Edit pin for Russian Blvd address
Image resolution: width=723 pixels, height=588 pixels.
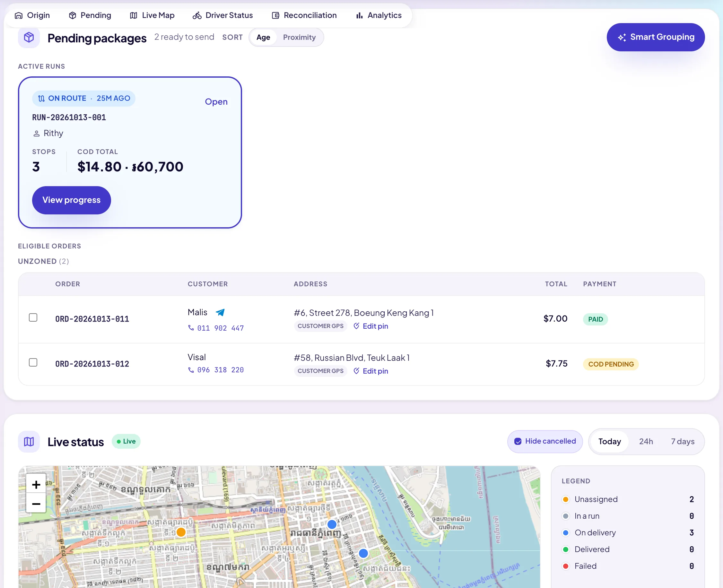click(370, 371)
